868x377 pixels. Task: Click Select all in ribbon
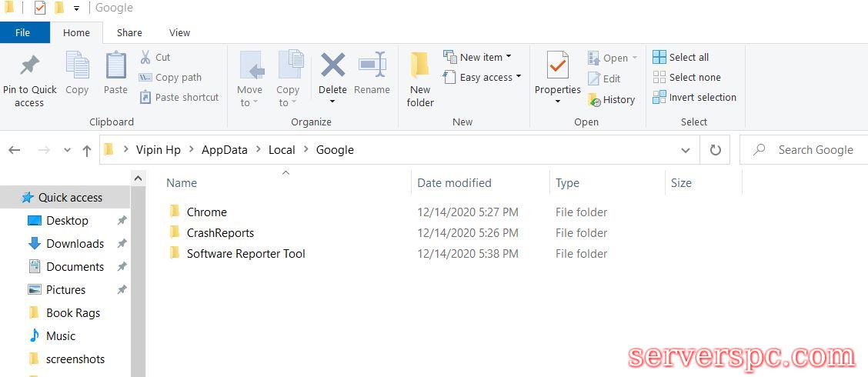tap(680, 57)
